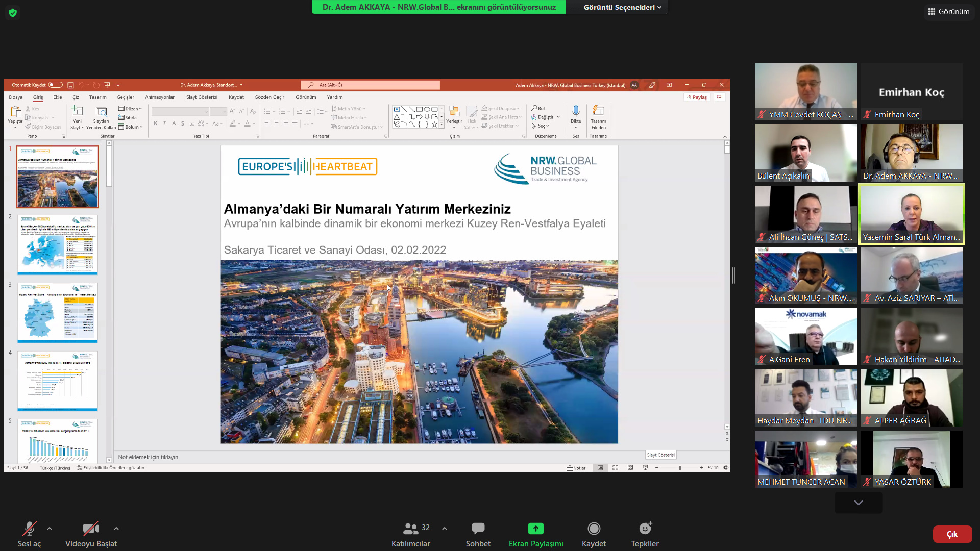Select slide 3 thumbnail in the panel

pos(58,313)
